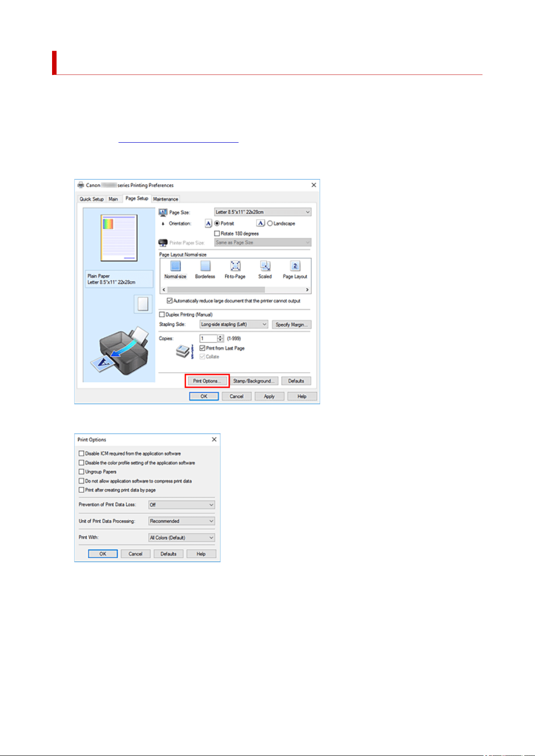Check Ungroup Papers option
Viewport: 535px width, 756px height.
click(81, 472)
